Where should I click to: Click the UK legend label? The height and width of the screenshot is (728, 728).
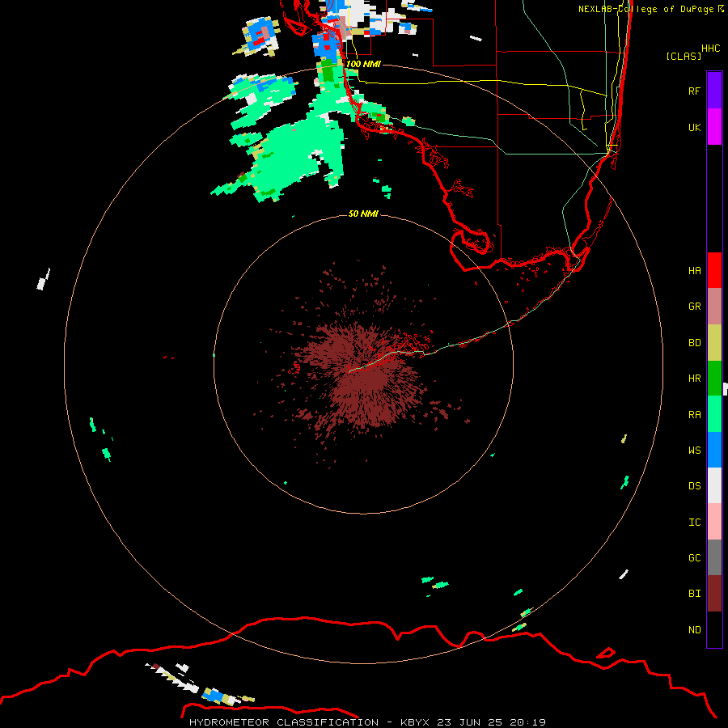(x=694, y=127)
